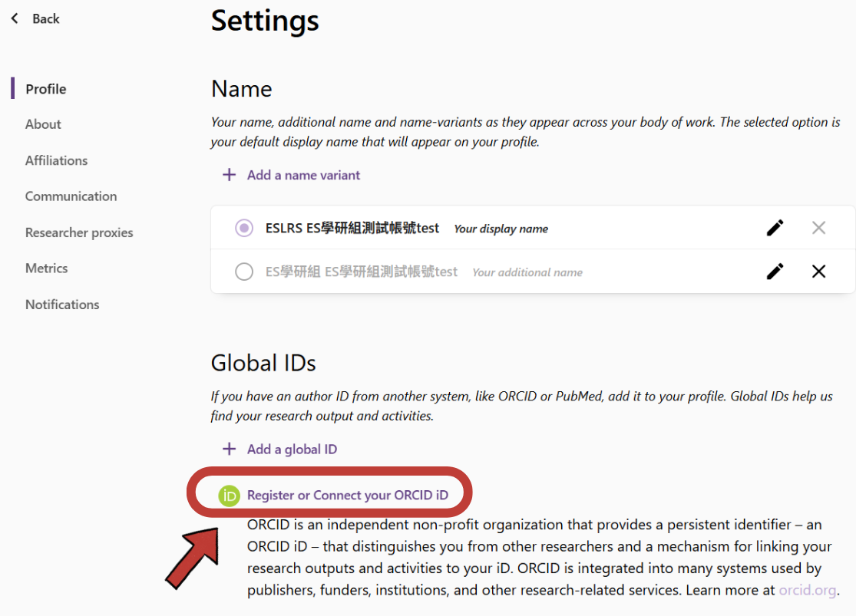This screenshot has height=616, width=856.
Task: Click the Global IDs heading
Action: click(263, 363)
